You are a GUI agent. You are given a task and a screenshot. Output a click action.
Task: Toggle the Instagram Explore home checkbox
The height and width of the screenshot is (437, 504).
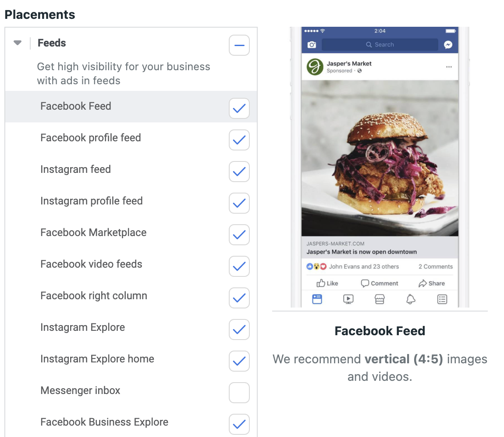click(x=239, y=361)
